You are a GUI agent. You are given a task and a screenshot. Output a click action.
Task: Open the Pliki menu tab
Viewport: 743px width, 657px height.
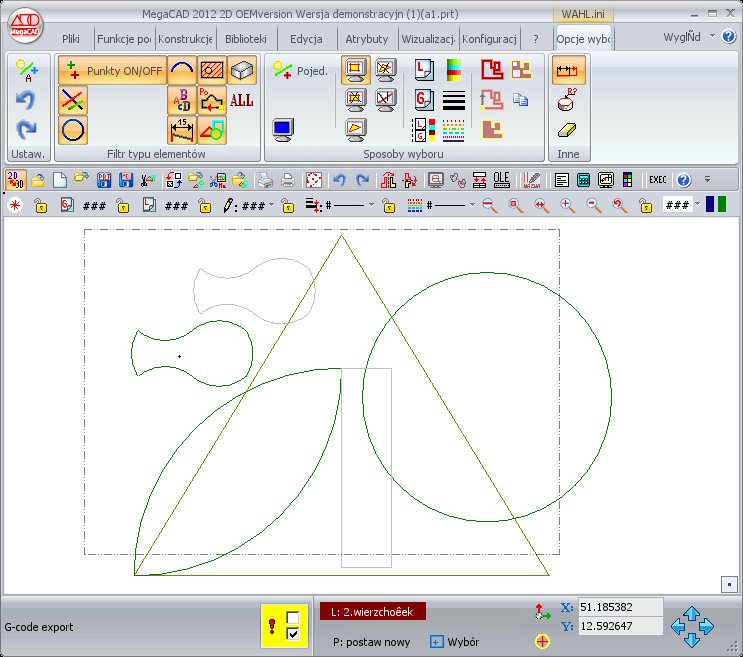pos(71,39)
